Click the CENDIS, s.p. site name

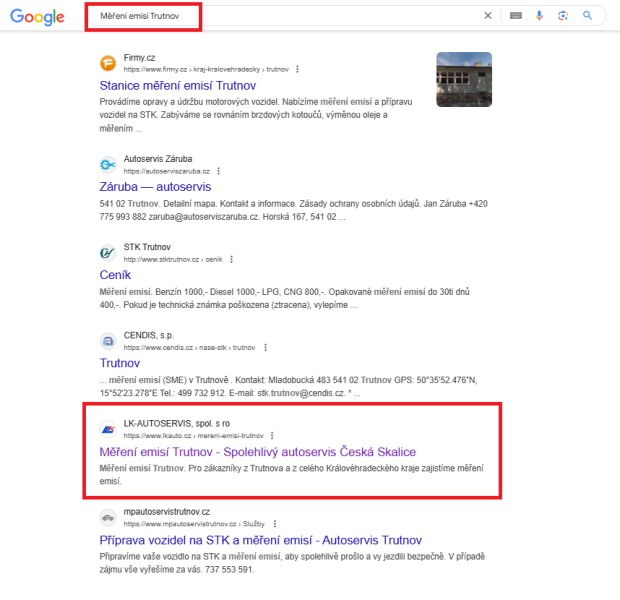click(x=148, y=335)
